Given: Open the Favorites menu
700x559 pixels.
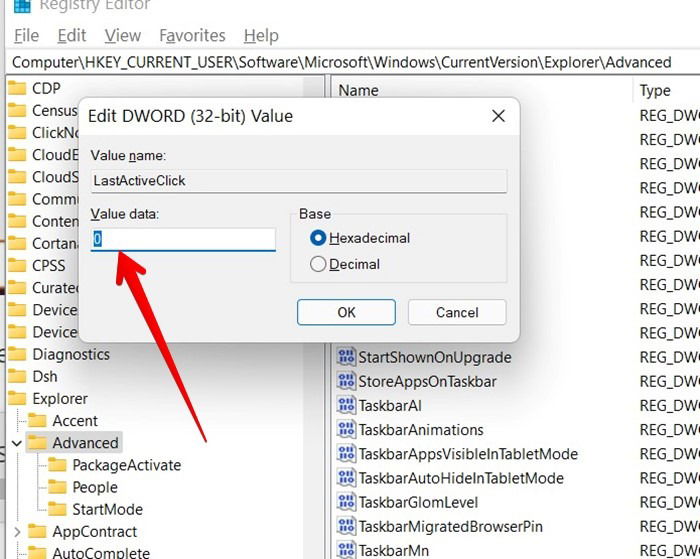Looking at the screenshot, I should point(192,36).
